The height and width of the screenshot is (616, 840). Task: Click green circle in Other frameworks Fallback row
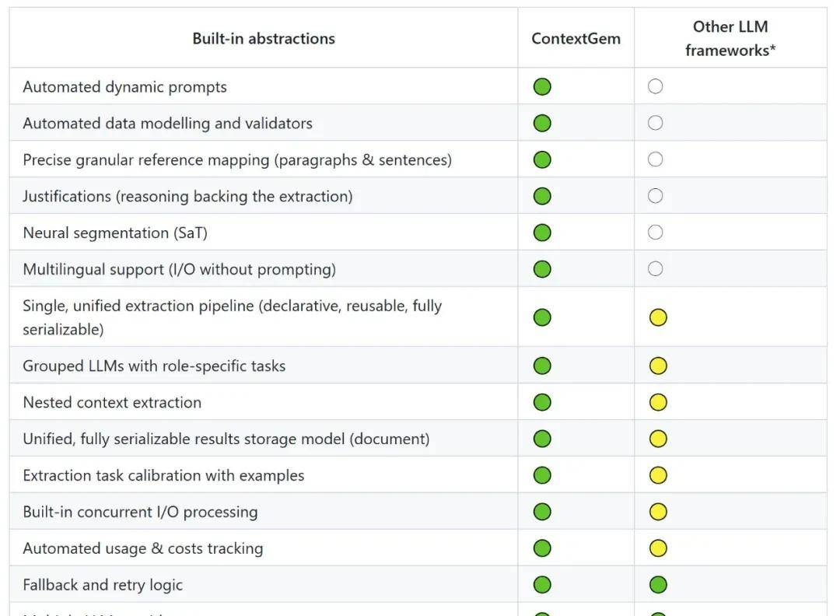coord(658,585)
